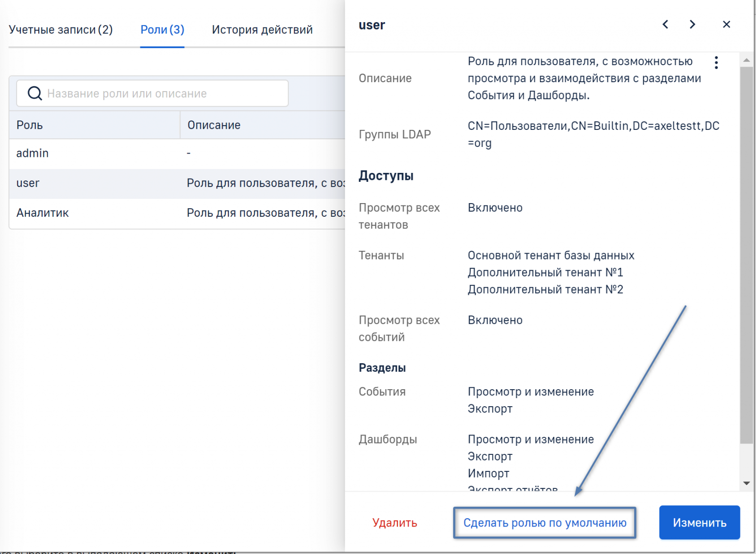Click the Удалить button
Screen dimensions: 756x554
[x=395, y=523]
